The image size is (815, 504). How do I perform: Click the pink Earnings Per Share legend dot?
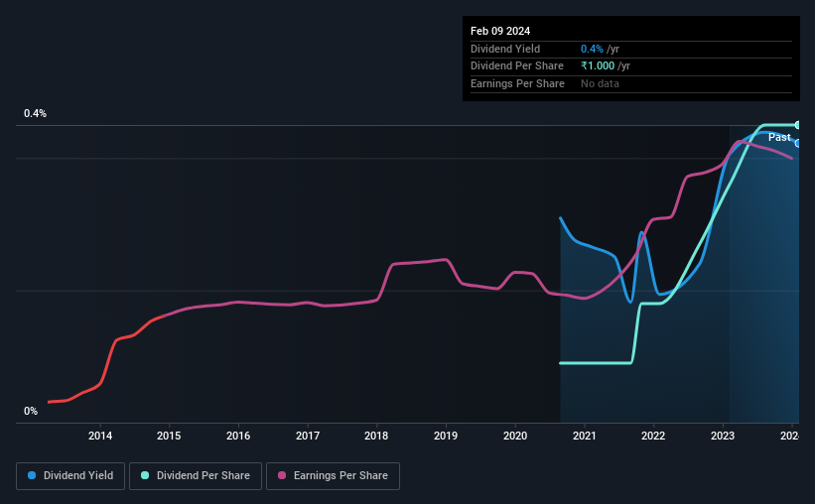(x=282, y=475)
